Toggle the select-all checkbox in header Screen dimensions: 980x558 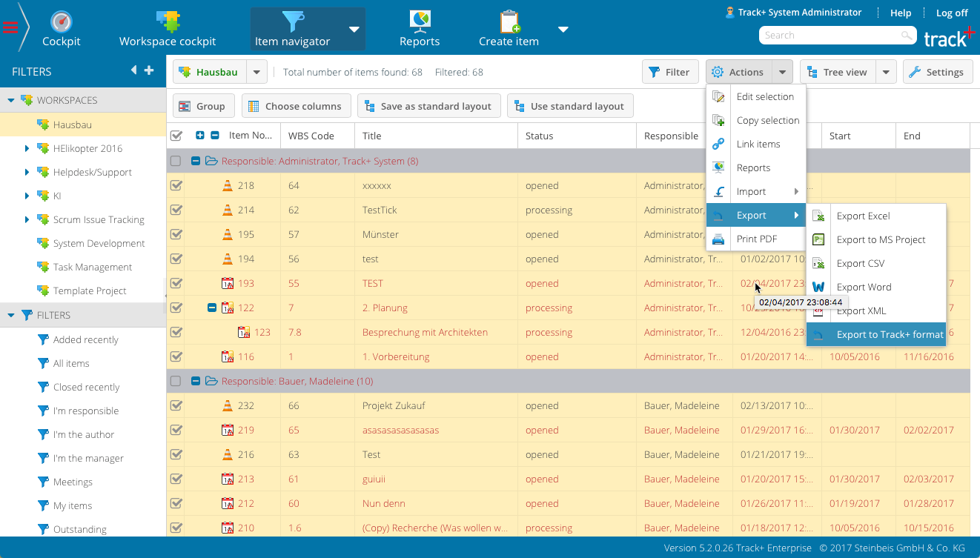(176, 136)
